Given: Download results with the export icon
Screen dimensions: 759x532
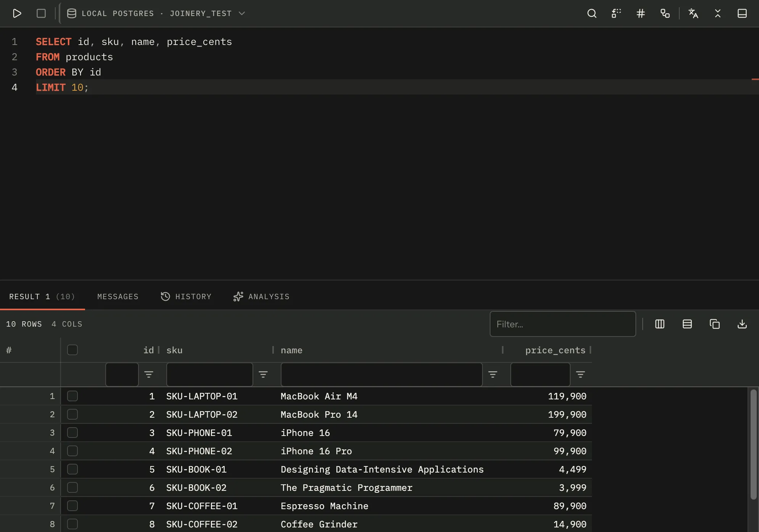Looking at the screenshot, I should pos(742,324).
